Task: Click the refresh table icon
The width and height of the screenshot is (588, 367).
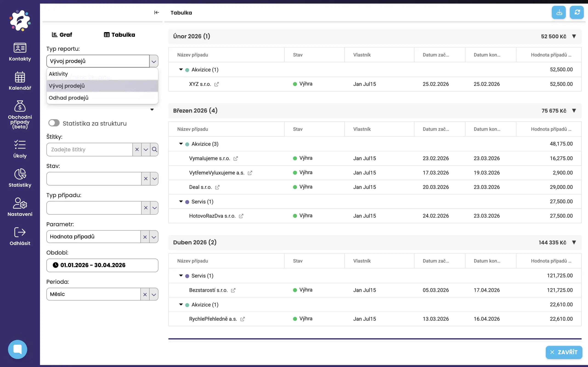Action: point(577,12)
